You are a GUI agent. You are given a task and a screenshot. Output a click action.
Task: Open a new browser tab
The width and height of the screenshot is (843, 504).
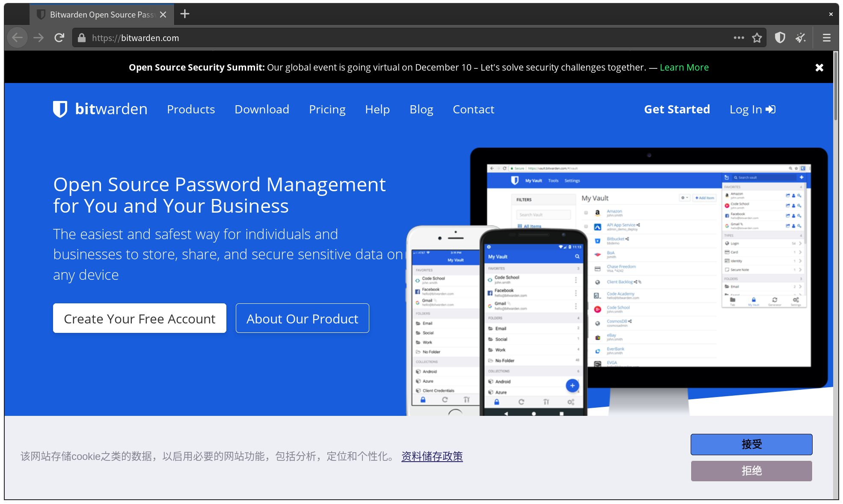[x=185, y=14]
